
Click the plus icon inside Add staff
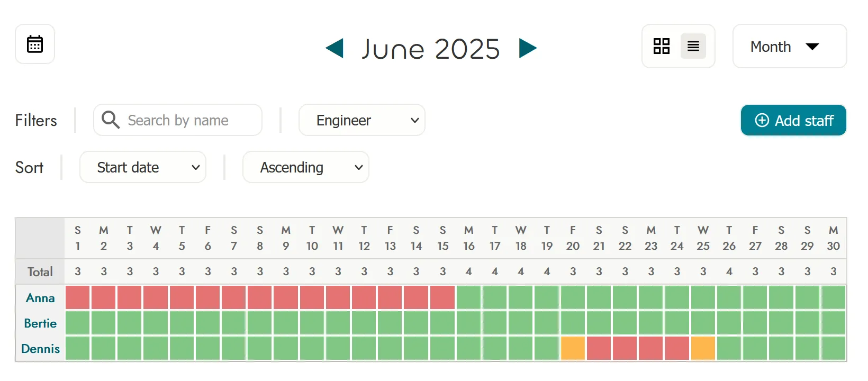762,121
